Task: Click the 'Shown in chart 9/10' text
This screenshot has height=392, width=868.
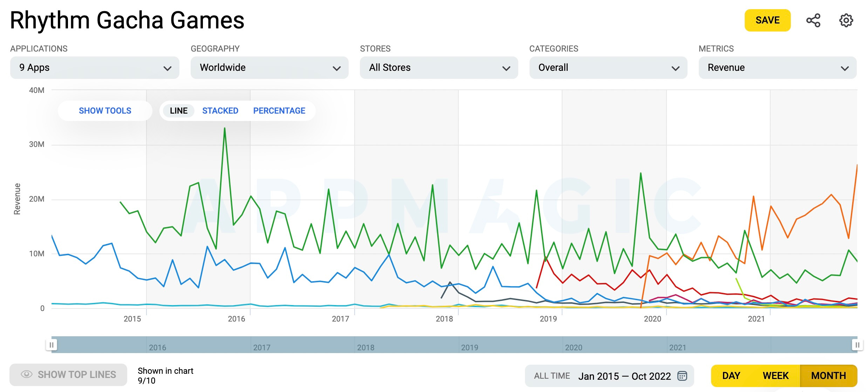Action: tap(165, 376)
